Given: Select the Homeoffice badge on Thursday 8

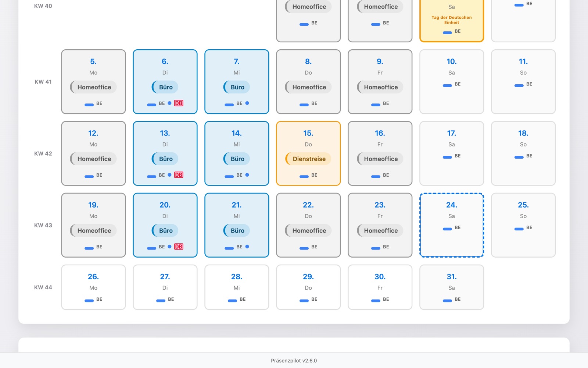Looking at the screenshot, I should [x=308, y=87].
